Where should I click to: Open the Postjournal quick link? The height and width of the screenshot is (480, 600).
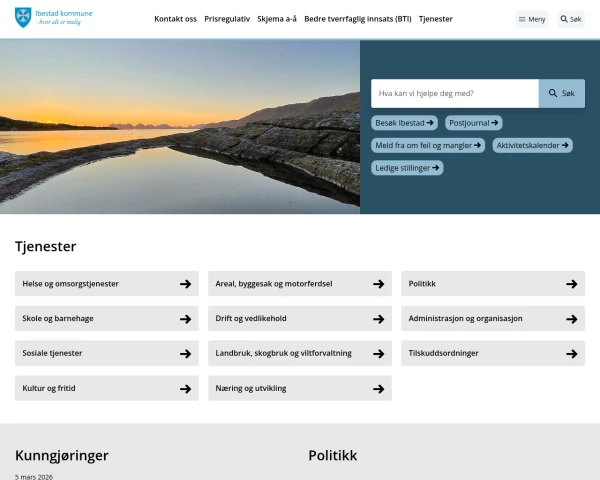tap(473, 123)
